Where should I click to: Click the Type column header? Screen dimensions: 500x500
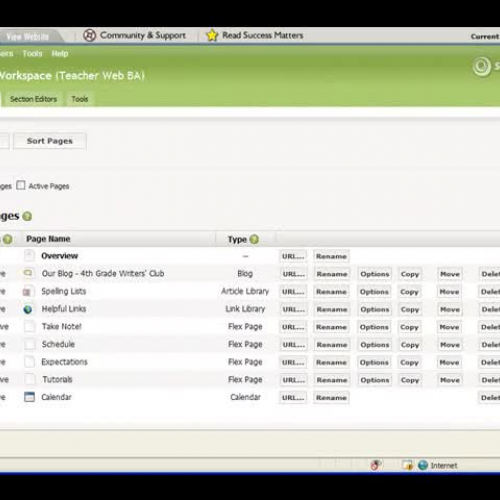(x=237, y=239)
